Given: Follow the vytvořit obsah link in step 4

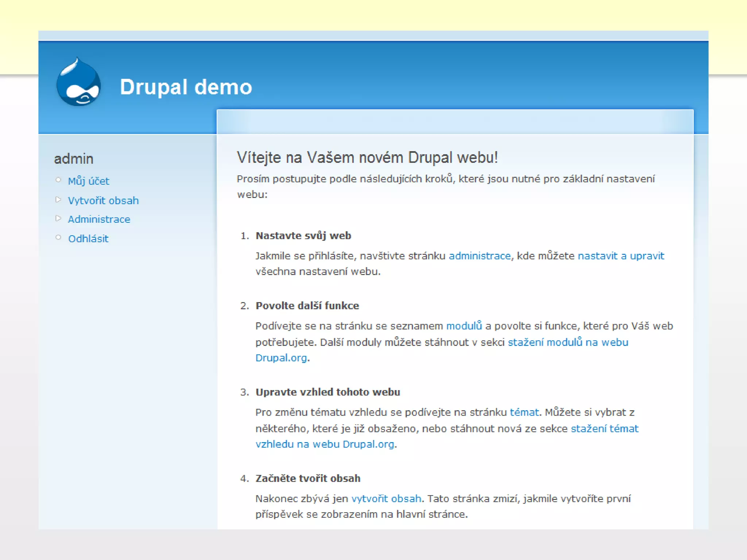Looking at the screenshot, I should [386, 499].
